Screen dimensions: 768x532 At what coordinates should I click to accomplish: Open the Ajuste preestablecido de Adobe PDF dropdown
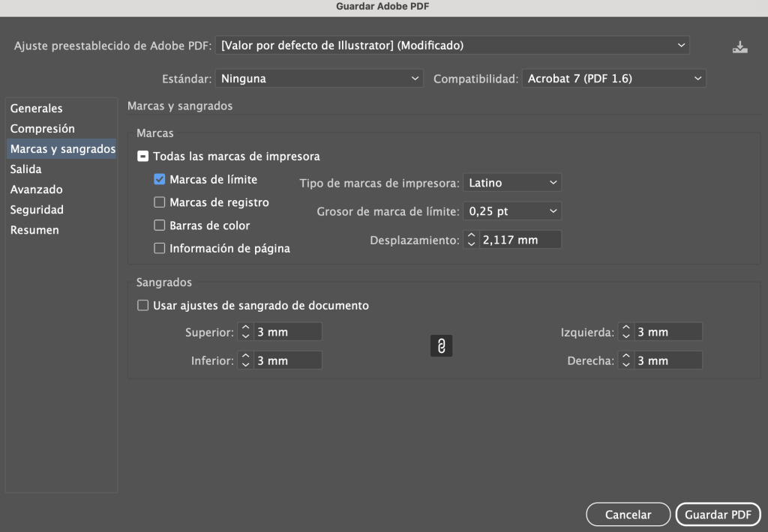452,46
